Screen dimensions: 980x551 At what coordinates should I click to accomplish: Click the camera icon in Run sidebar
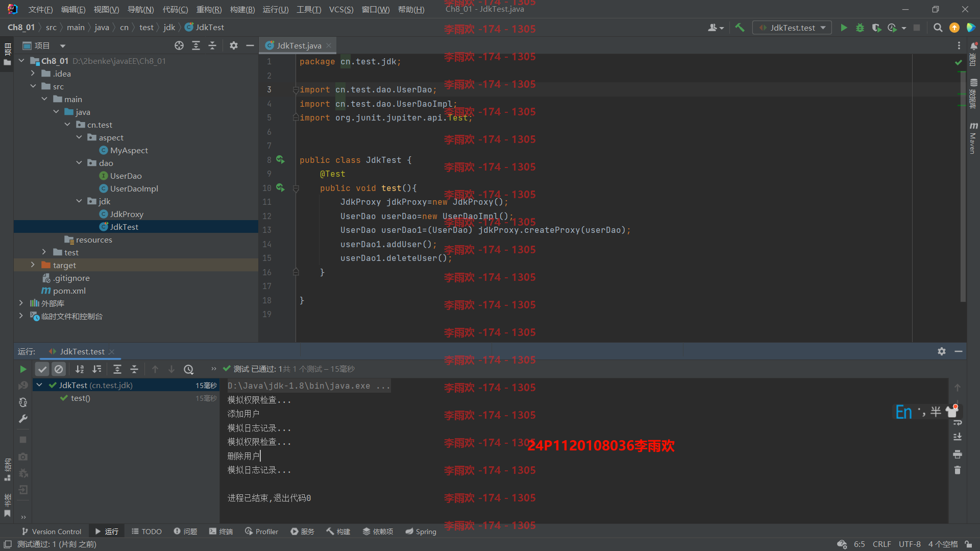(23, 457)
